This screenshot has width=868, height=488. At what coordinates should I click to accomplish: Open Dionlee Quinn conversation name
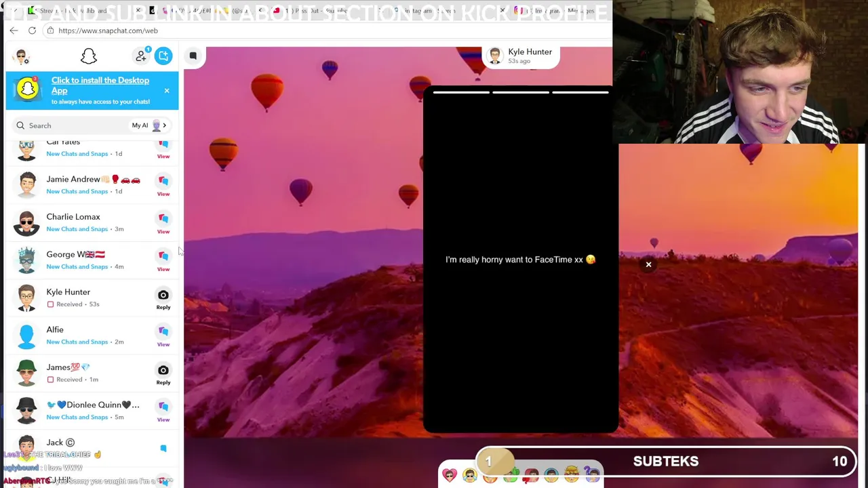[x=93, y=405]
